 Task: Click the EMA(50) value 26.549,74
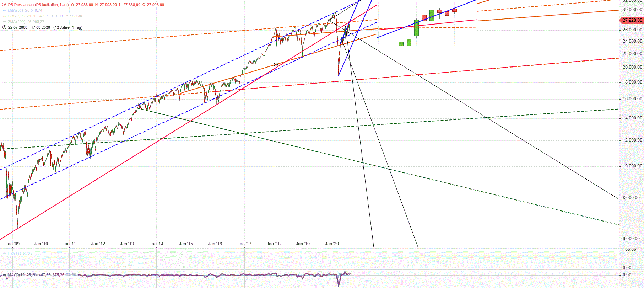[33, 10]
